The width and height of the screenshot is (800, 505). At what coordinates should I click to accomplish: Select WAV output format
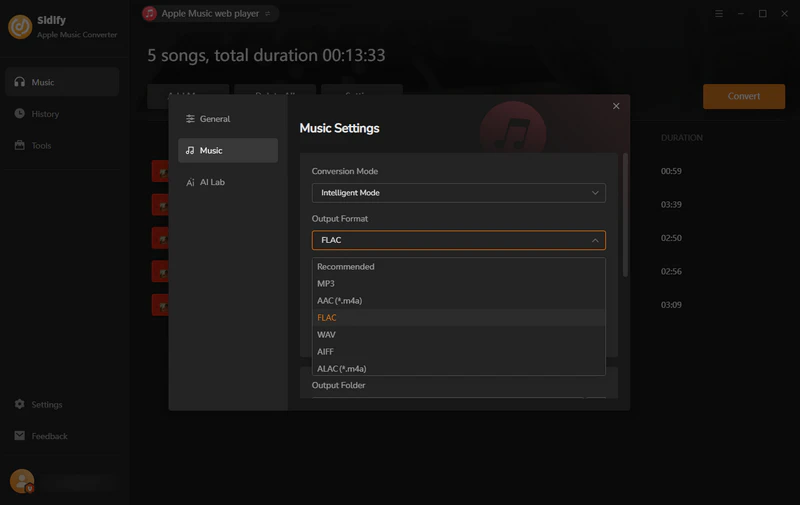(459, 335)
